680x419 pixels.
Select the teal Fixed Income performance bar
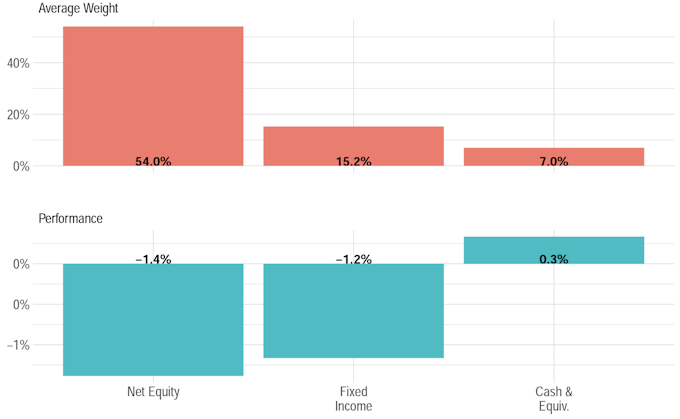[353, 312]
